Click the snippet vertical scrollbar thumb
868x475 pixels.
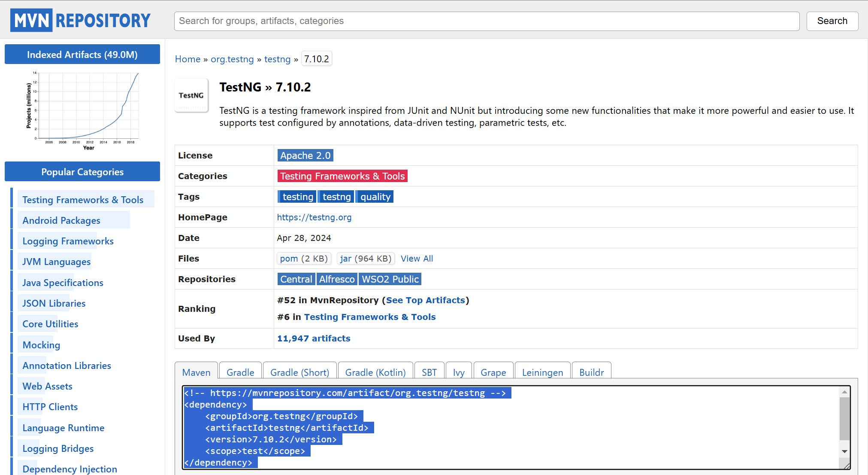click(x=844, y=419)
